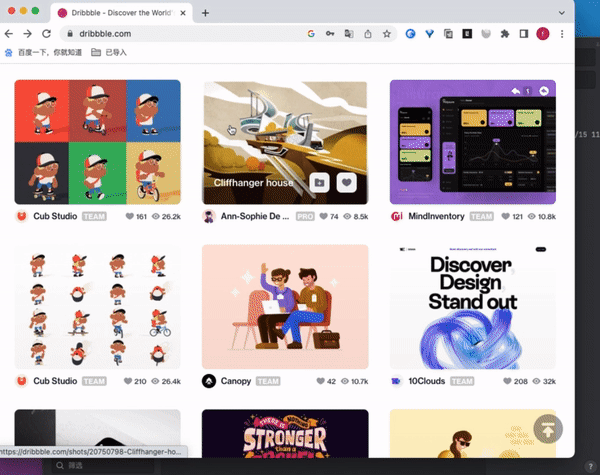Open the 已导入 bookmarks folder
The image size is (600, 475).
(109, 52)
